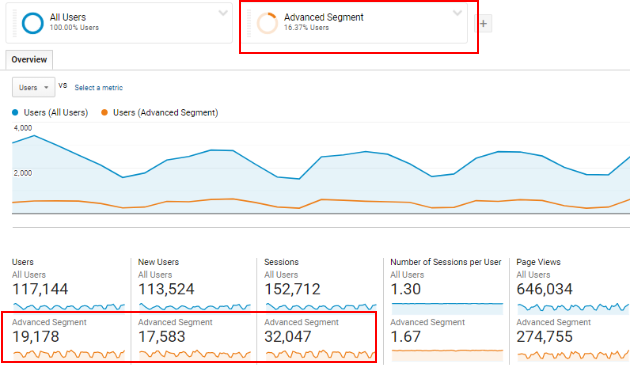Expand the All Users segment chevron
Image resolution: width=630 pixels, height=379 pixels.
tap(223, 13)
